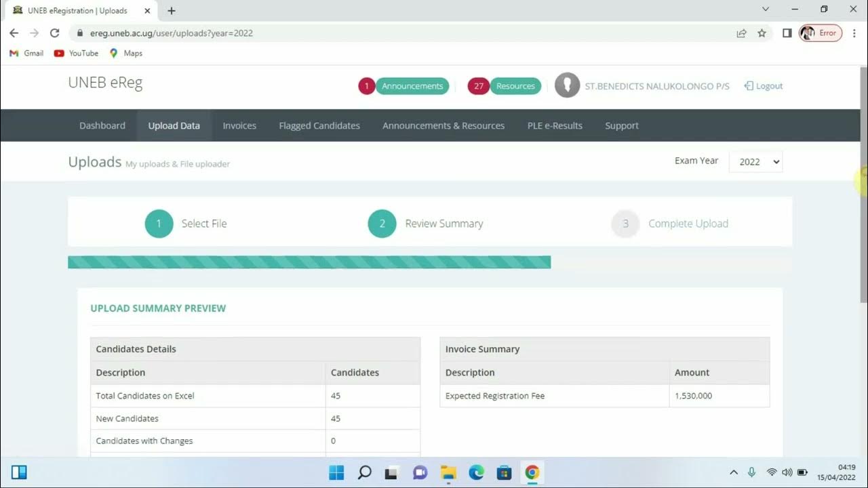Open the Flagged Candidates menu
868x488 pixels.
(319, 125)
